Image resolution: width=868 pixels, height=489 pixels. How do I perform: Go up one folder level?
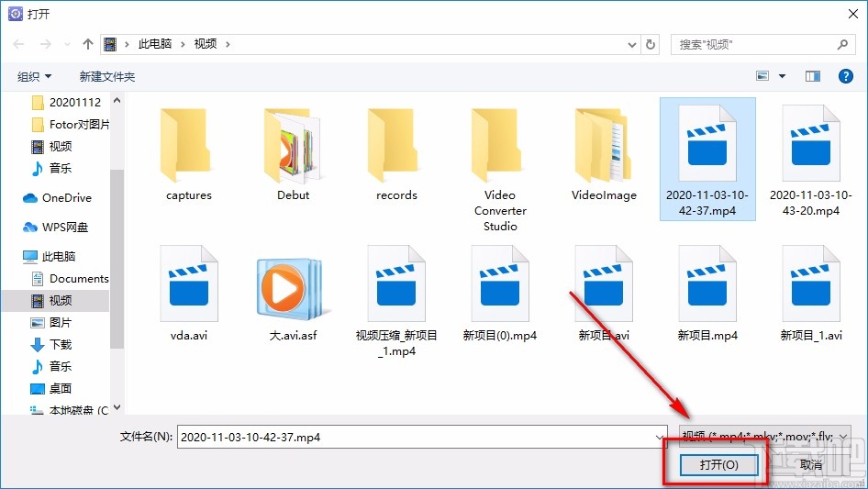(87, 44)
